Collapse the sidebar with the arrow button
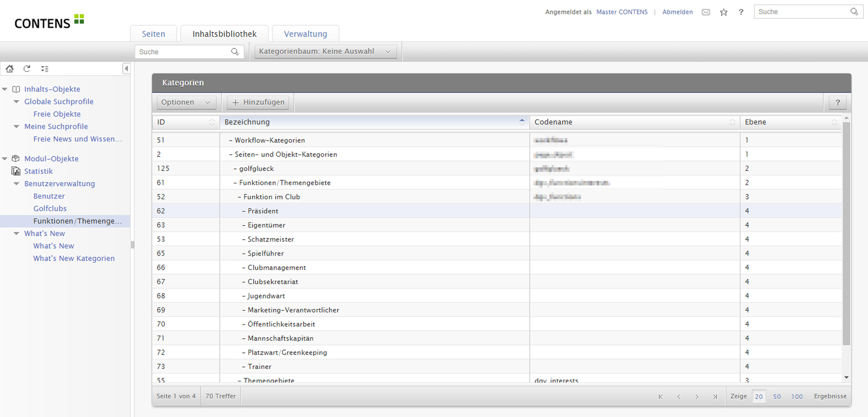 click(126, 69)
